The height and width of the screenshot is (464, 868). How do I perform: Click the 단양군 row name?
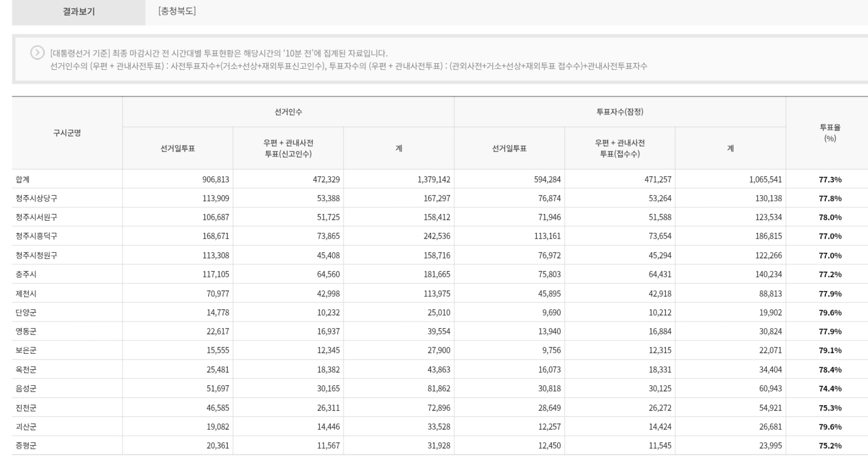click(26, 313)
